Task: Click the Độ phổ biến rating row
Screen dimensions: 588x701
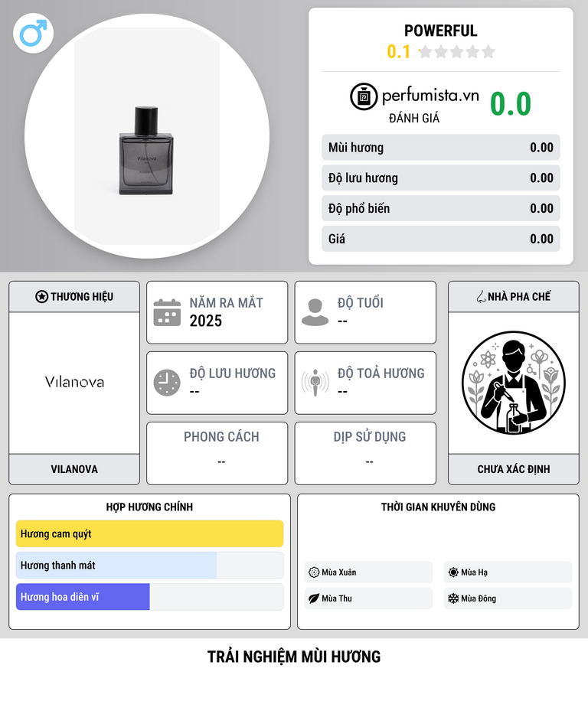Action: (x=441, y=208)
